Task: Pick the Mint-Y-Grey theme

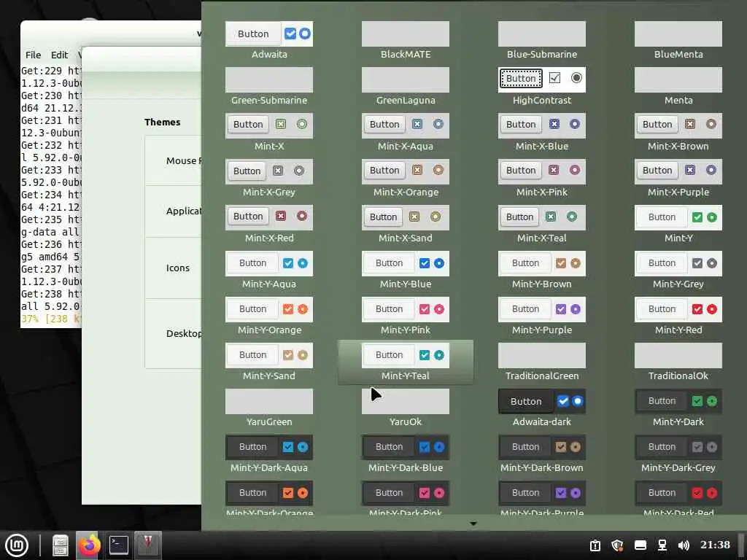Action: [x=678, y=270]
